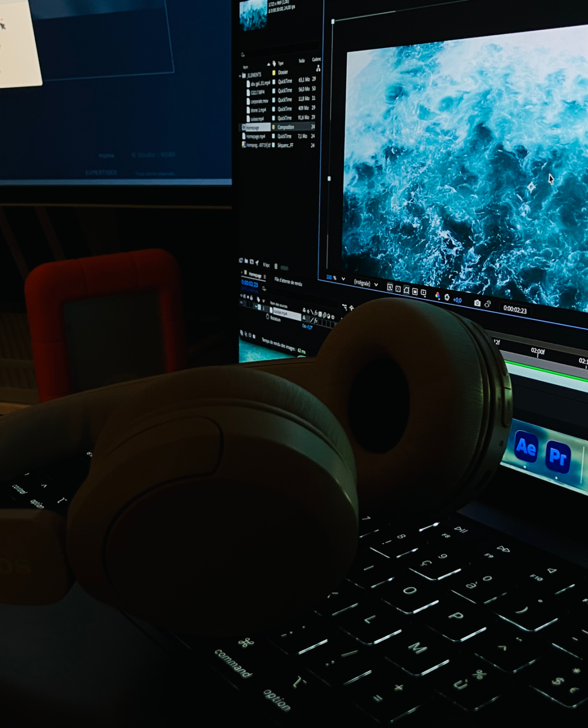Click the show channel RGB color icon

pyautogui.click(x=437, y=296)
